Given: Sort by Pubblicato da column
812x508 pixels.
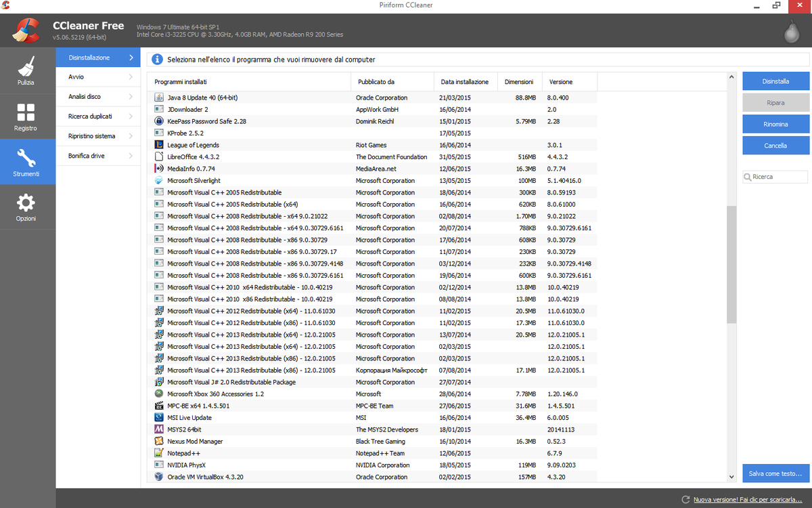Looking at the screenshot, I should click(x=392, y=82).
